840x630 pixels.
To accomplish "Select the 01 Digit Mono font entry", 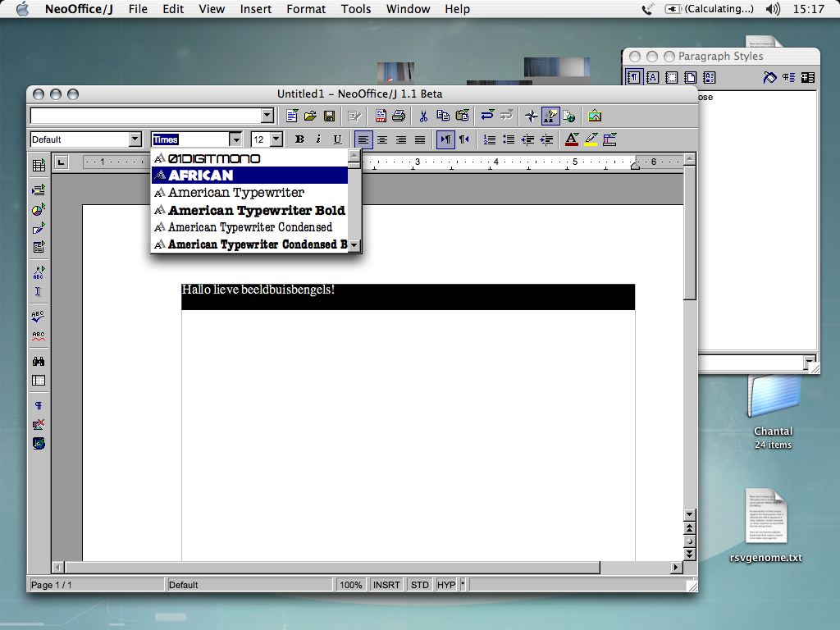I will (249, 158).
